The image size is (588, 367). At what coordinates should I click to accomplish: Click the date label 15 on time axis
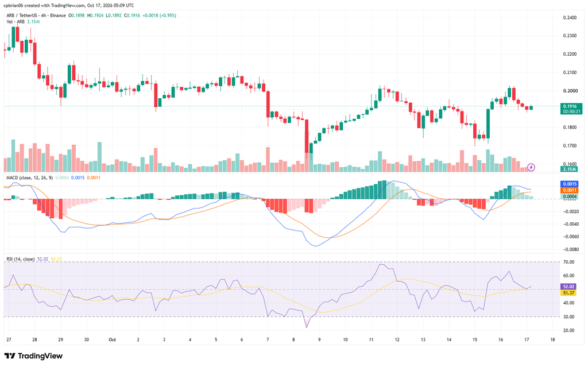pos(475,339)
